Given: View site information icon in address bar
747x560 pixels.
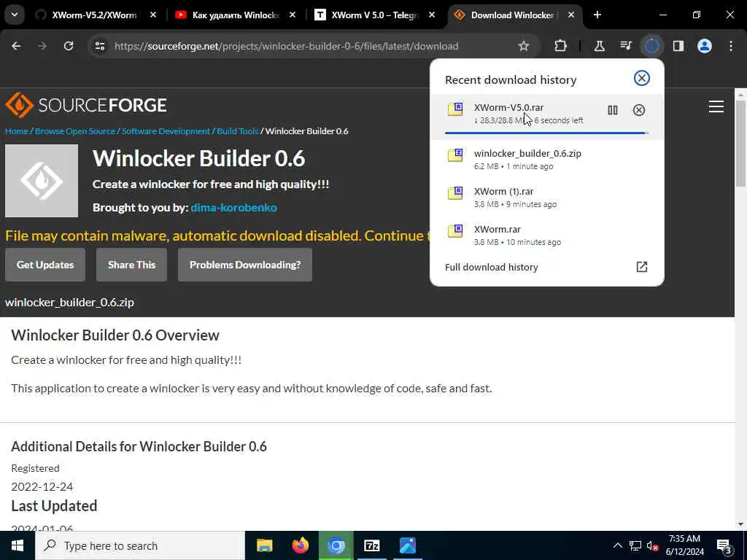Looking at the screenshot, I should [x=99, y=46].
